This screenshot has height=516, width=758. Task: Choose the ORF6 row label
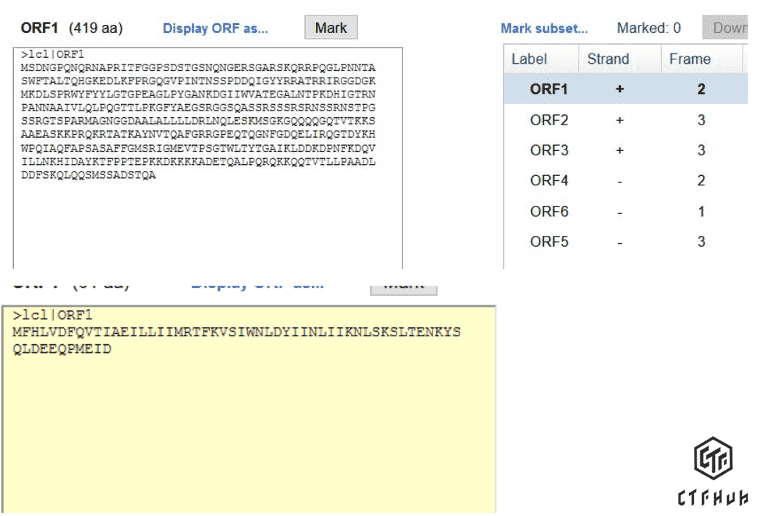(549, 212)
